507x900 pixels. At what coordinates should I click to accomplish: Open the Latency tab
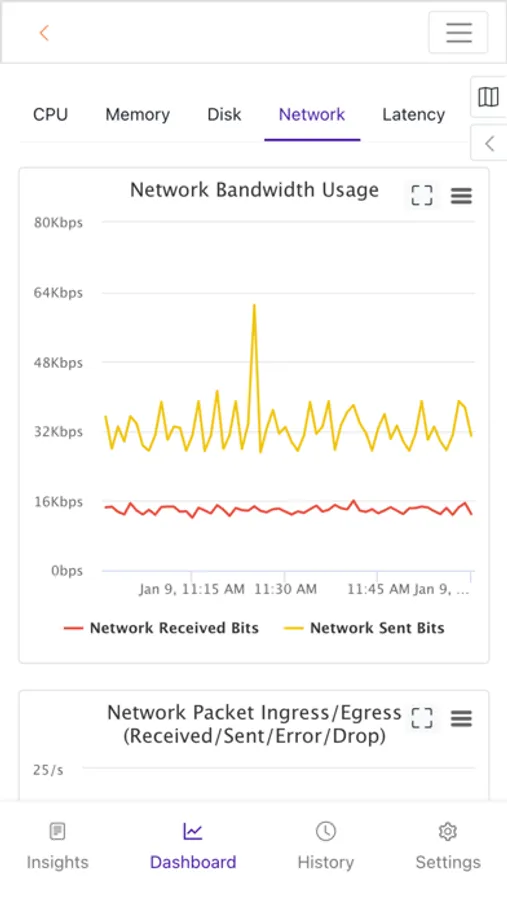tap(413, 114)
